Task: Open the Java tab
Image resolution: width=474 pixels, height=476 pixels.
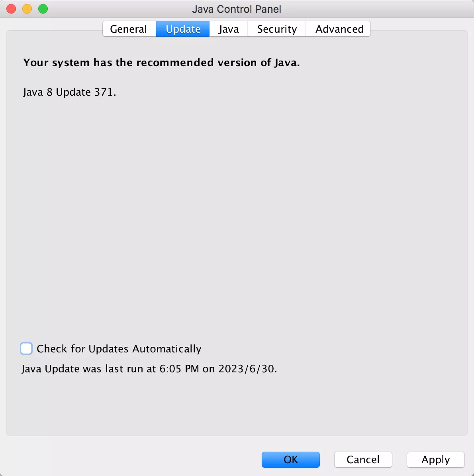Action: point(229,29)
